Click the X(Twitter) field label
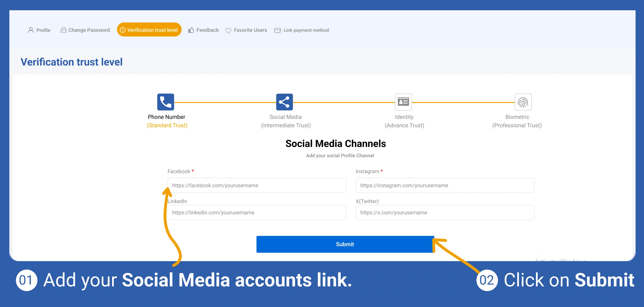Screen dimensions: 644x307 point(367,201)
